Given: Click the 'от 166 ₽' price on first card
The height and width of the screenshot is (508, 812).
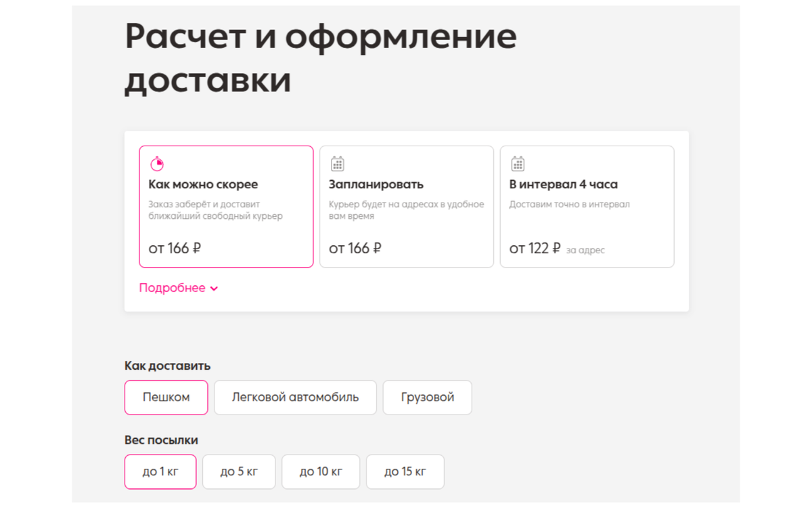Looking at the screenshot, I should tap(173, 248).
